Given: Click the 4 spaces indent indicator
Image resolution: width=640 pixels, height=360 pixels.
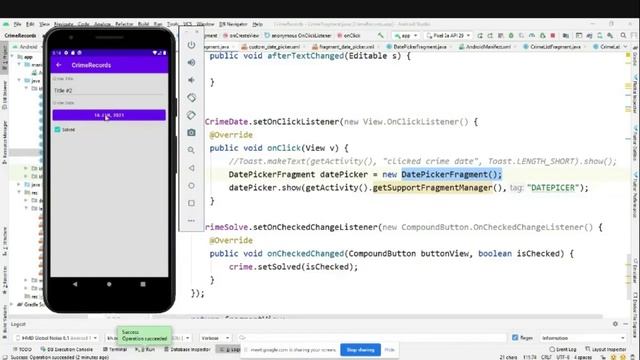Looking at the screenshot, I should click(x=583, y=357).
